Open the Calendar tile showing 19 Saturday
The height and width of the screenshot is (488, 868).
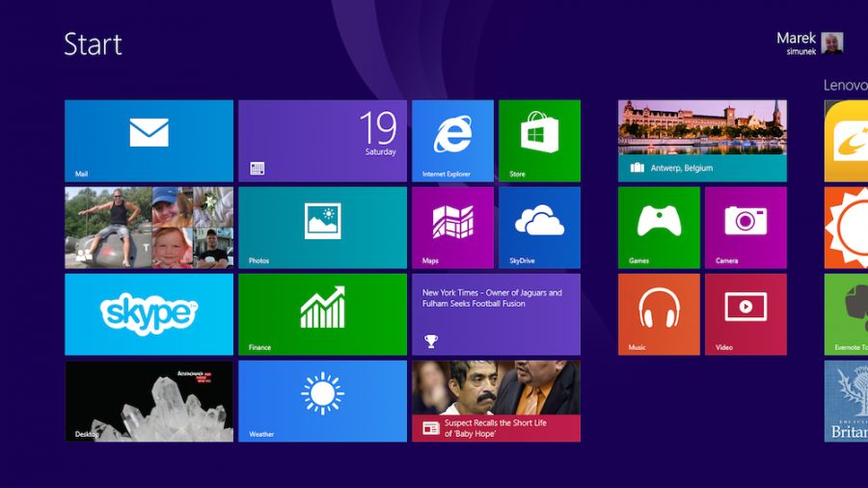click(x=322, y=141)
